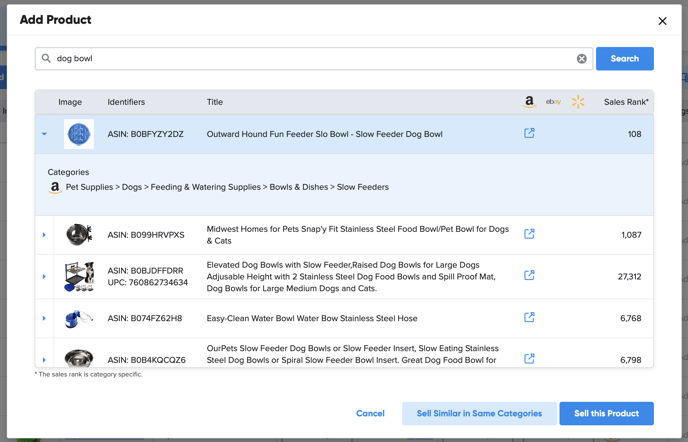Click the Walmart column header icon
Screen dimensions: 688x442
coord(578,102)
